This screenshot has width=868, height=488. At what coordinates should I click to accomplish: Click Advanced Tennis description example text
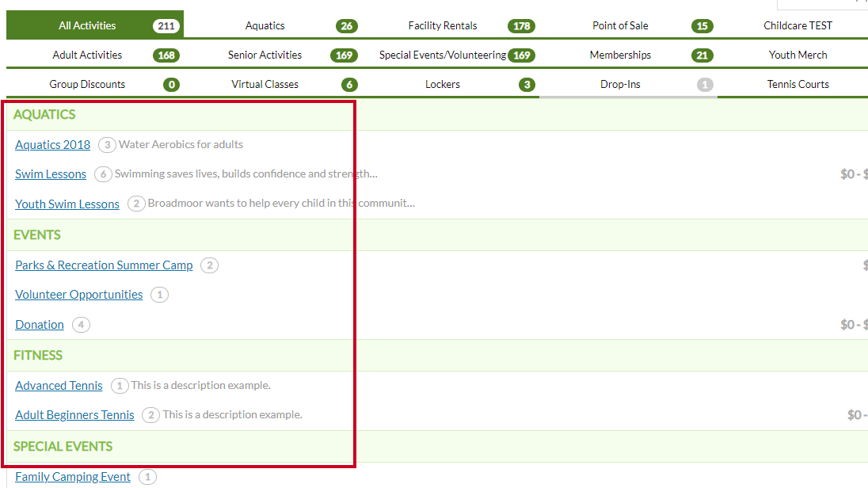201,386
